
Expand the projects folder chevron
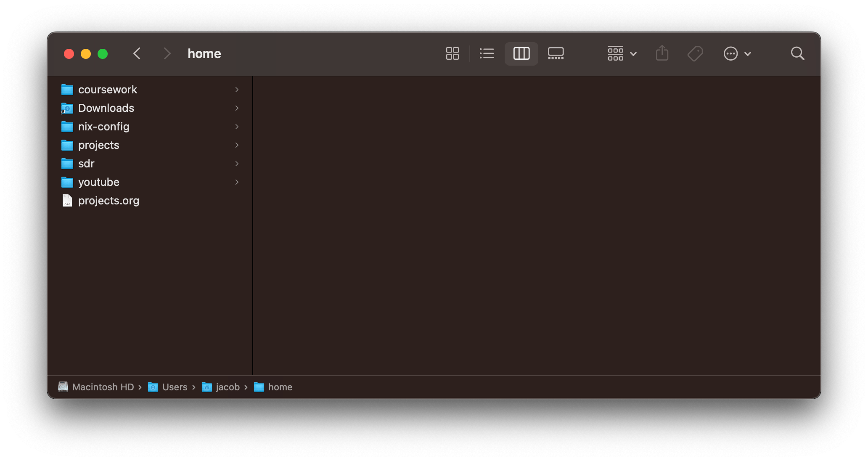click(x=237, y=145)
